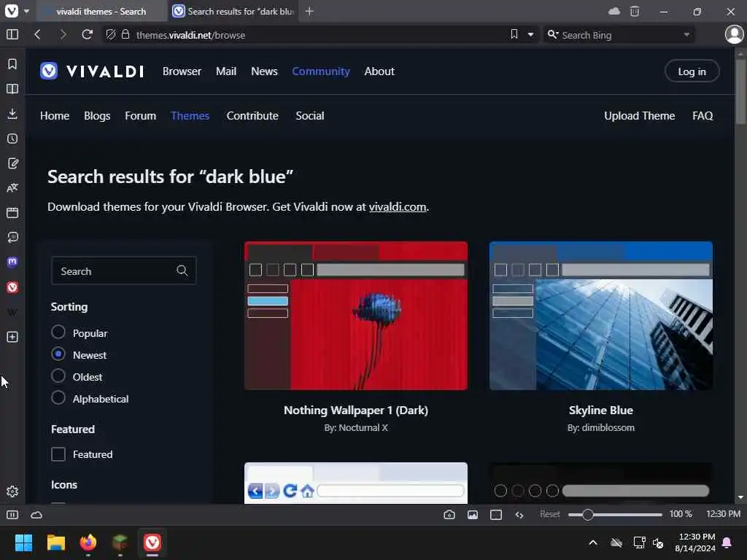
Task: Open the Reading List panel
Action: (12, 89)
